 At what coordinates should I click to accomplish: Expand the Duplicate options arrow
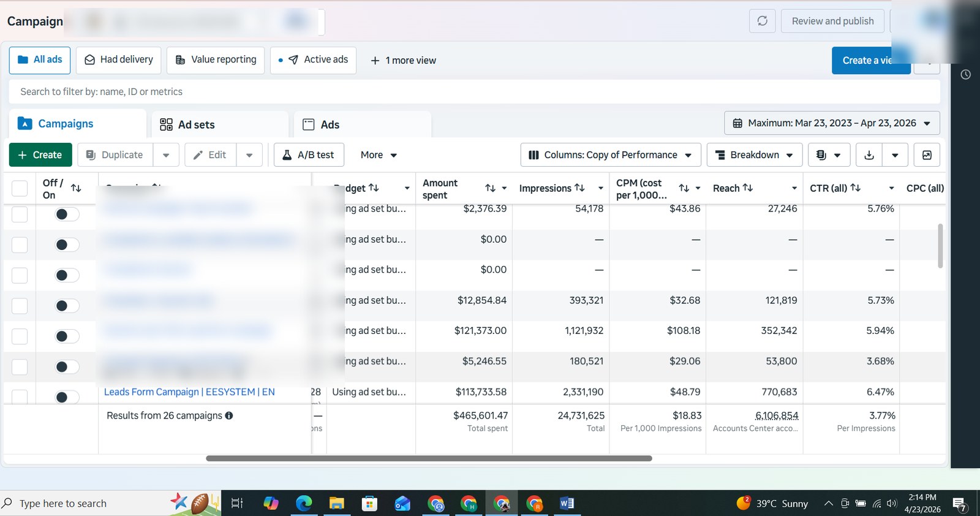click(x=166, y=155)
